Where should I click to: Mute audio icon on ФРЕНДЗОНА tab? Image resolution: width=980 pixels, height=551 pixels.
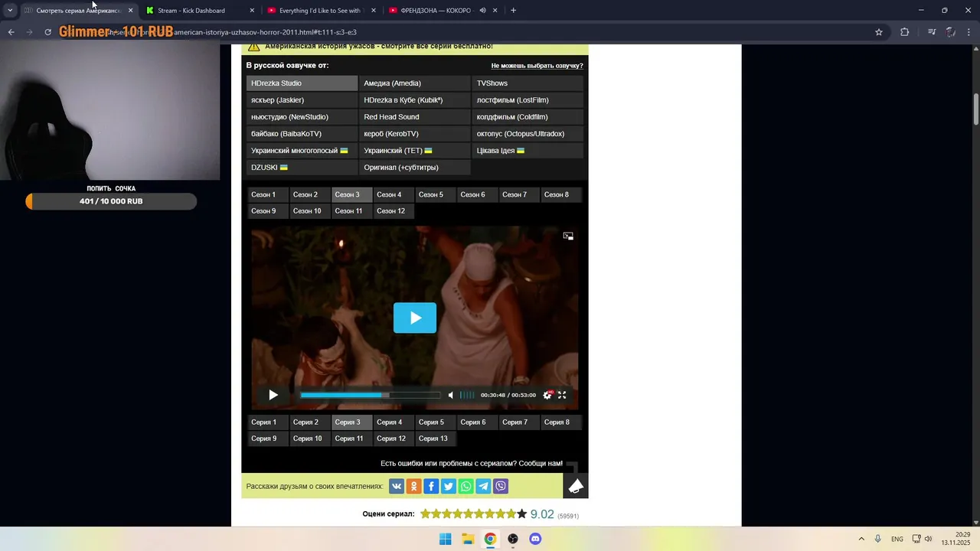(482, 11)
